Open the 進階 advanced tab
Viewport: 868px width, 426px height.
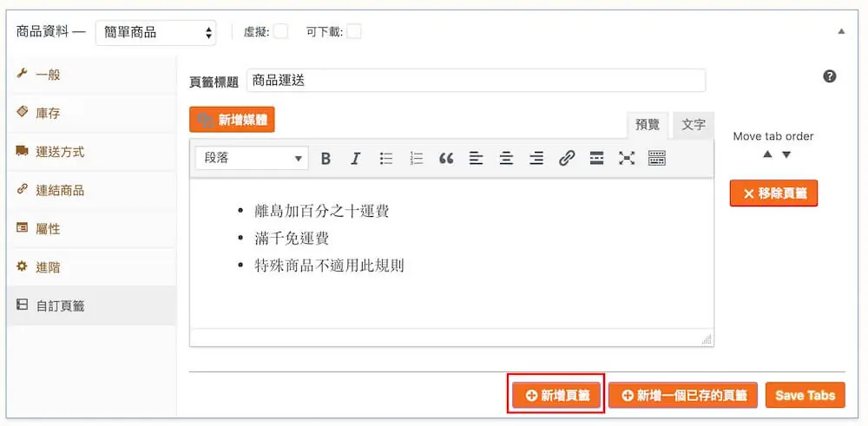pyautogui.click(x=92, y=267)
